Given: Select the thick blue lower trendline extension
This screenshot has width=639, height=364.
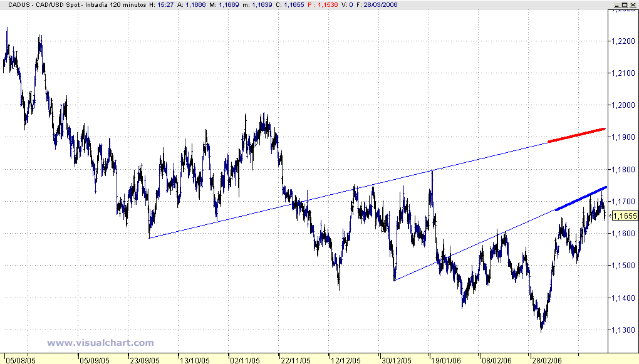Looking at the screenshot, I should pos(581,199).
